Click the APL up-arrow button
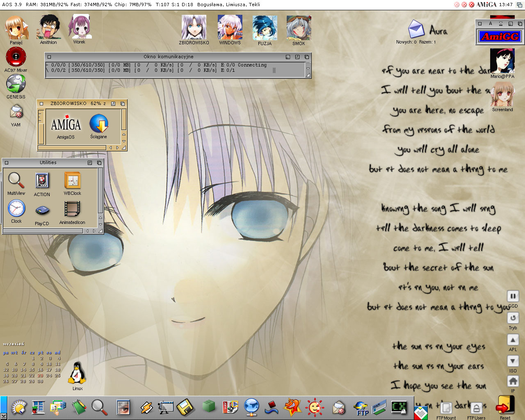Viewport: 525px width, 420px height. 513,340
